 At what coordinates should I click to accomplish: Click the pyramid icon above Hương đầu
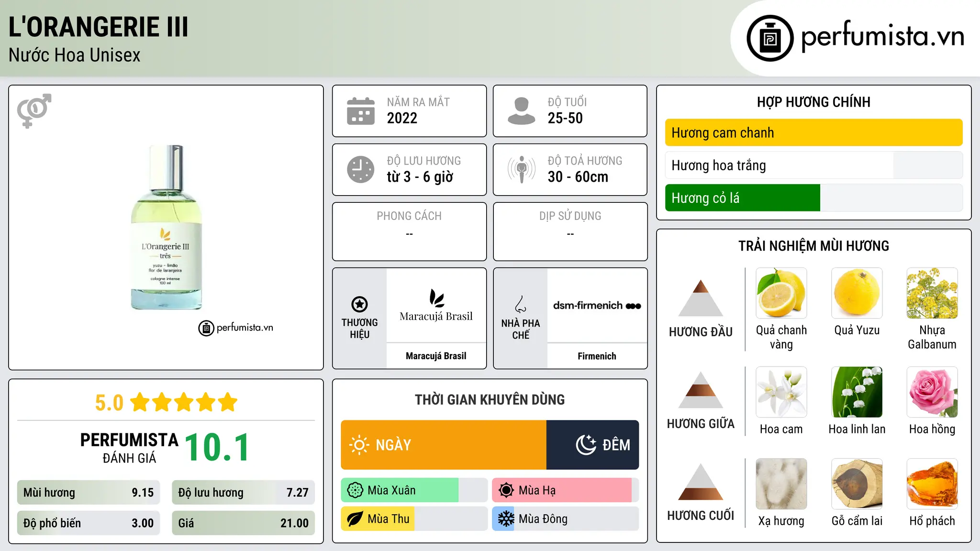(701, 298)
